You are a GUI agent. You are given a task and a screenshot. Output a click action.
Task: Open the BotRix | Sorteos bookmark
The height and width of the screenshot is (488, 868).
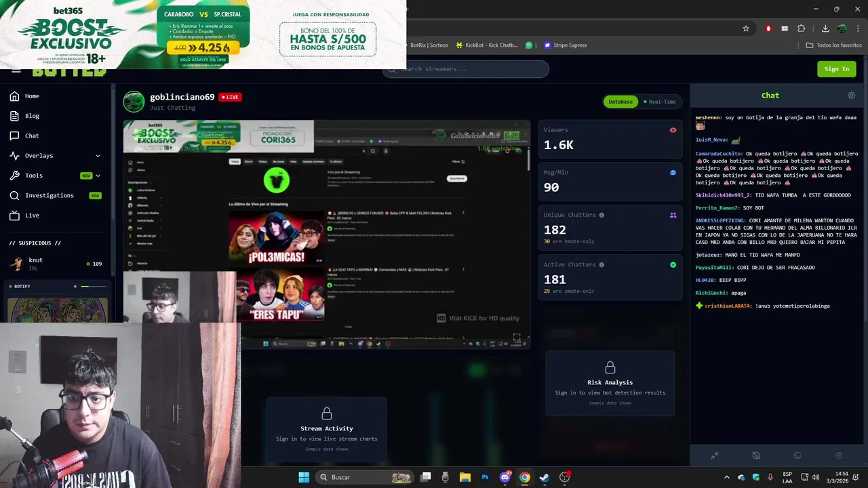click(429, 45)
